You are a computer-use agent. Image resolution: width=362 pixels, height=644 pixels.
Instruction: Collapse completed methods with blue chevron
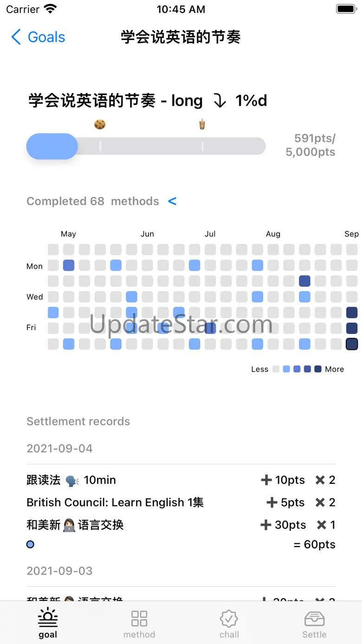point(172,201)
